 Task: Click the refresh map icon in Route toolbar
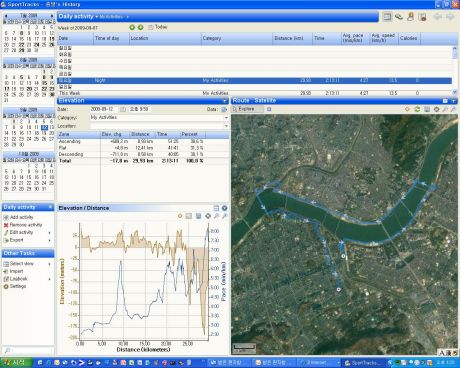tap(417, 109)
